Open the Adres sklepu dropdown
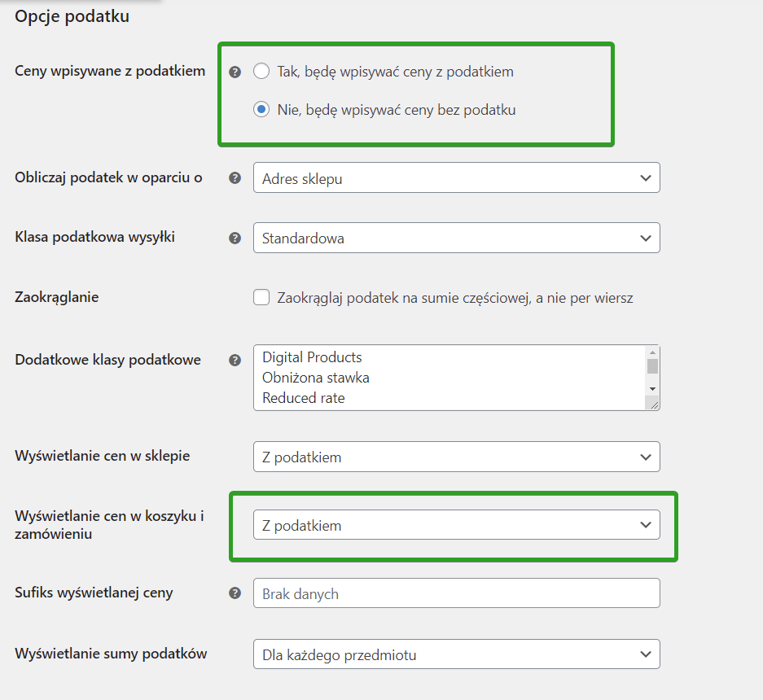The height and width of the screenshot is (700, 763). pos(457,178)
